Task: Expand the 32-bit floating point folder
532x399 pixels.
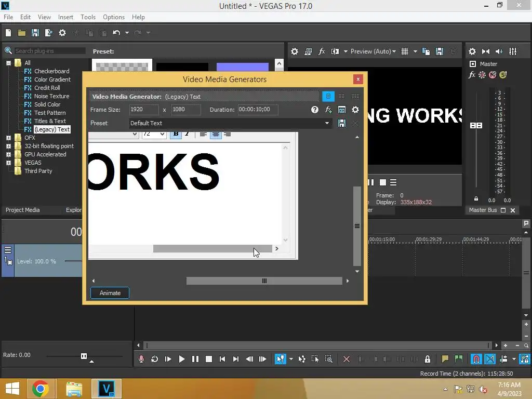Action: pyautogui.click(x=8, y=146)
